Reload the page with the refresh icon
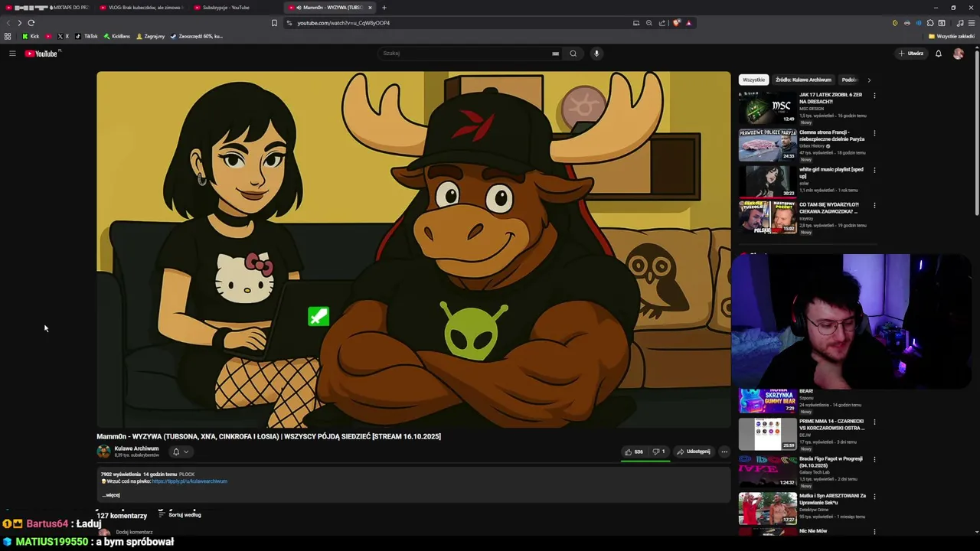The width and height of the screenshot is (980, 551). coord(31,23)
